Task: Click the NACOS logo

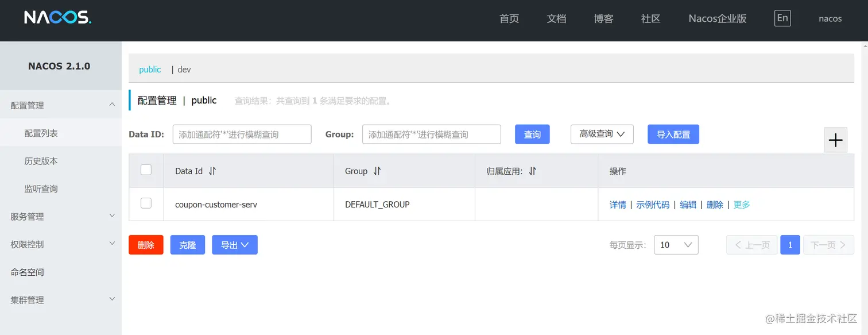Action: pyautogui.click(x=57, y=18)
